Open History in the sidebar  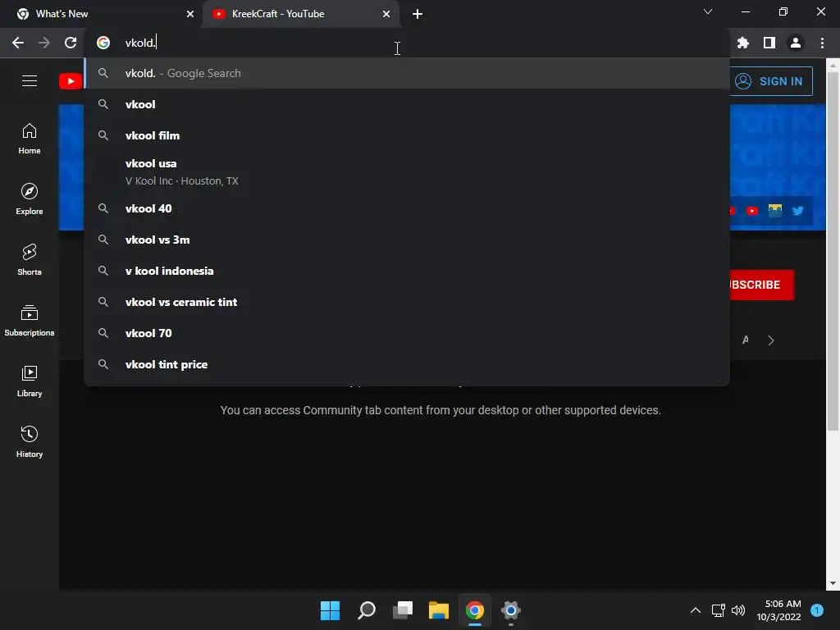30,441
